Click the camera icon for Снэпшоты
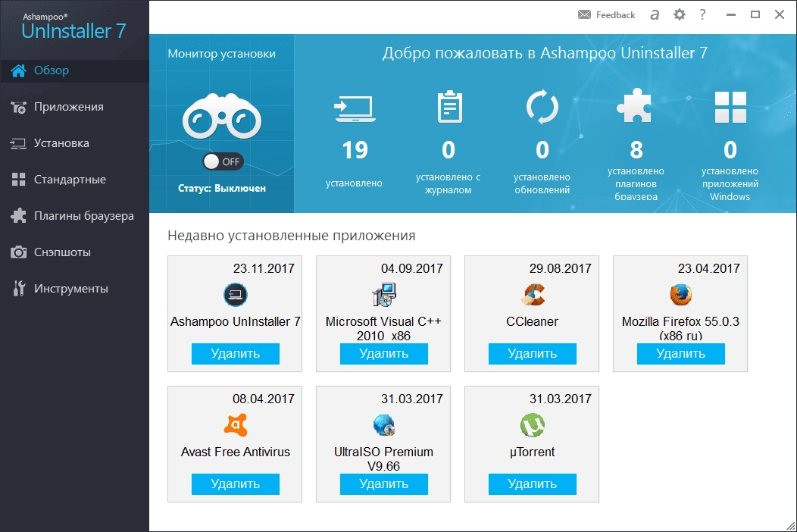The image size is (797, 532). tap(18, 252)
